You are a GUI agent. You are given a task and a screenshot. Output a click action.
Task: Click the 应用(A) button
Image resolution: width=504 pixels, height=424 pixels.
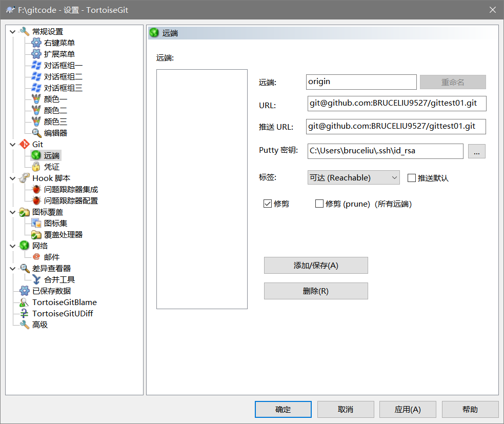[408, 409]
